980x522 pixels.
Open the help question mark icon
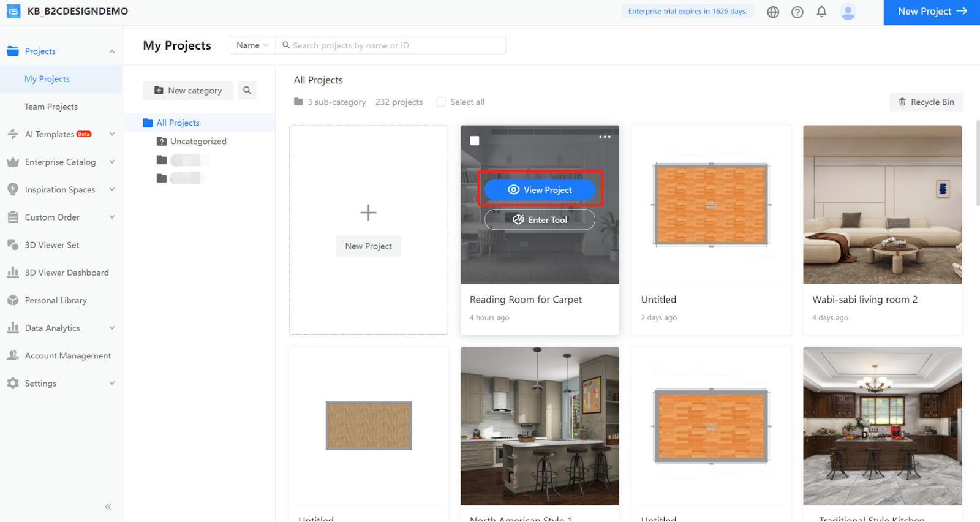797,12
